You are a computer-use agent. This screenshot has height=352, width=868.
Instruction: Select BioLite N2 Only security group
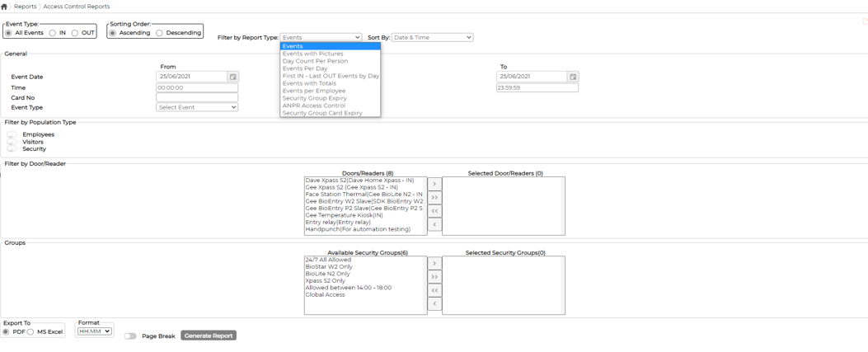[364, 274]
